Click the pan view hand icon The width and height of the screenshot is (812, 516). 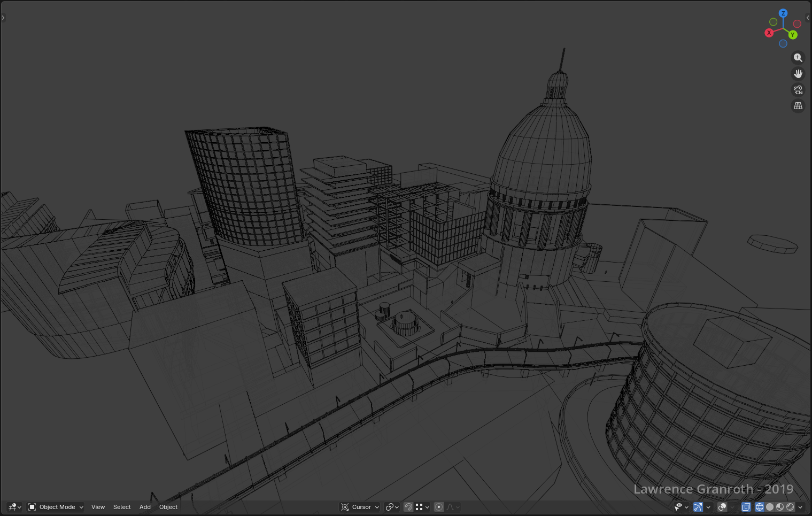[798, 74]
